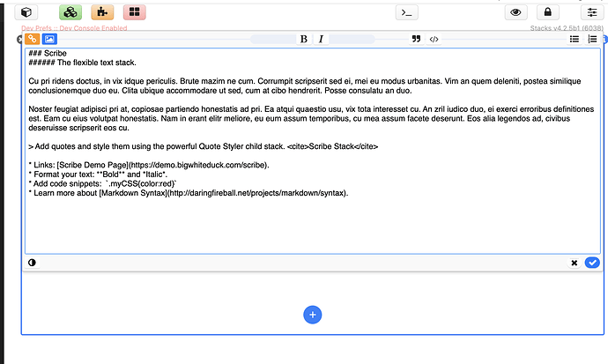This screenshot has width=608, height=364.
Task: Toggle preview with the eye icon
Action: click(x=515, y=12)
